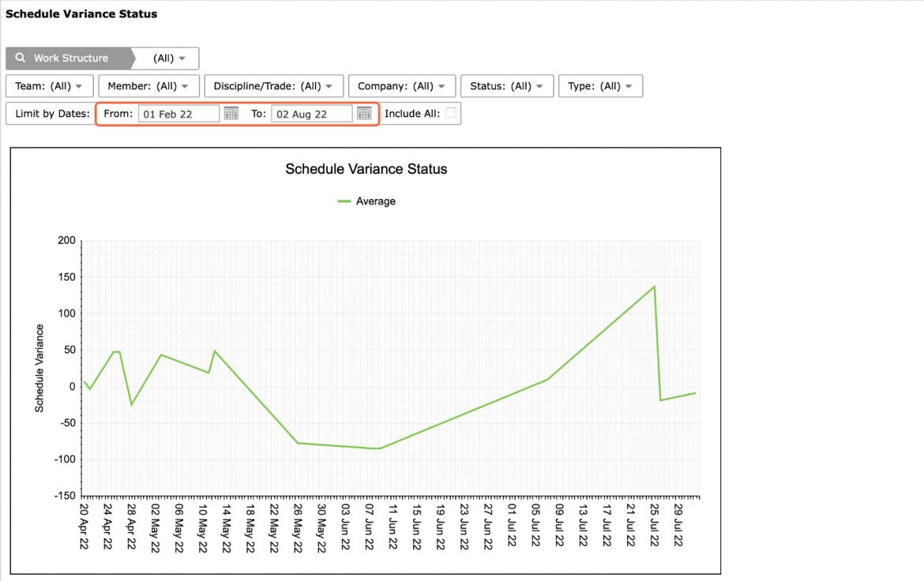Screen dimensions: 924x581
Task: Click the -150 y-axis value
Action: pyautogui.click(x=64, y=496)
